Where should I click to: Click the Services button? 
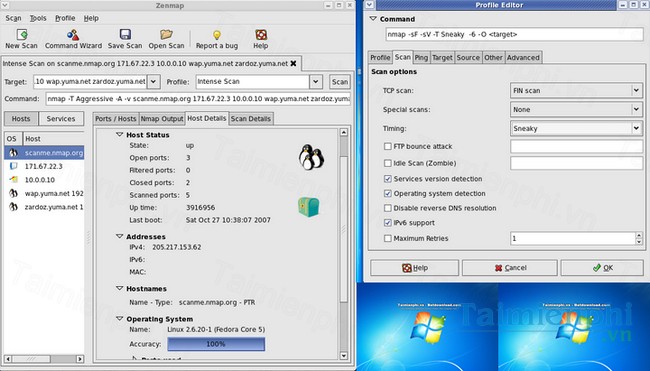pos(61,119)
